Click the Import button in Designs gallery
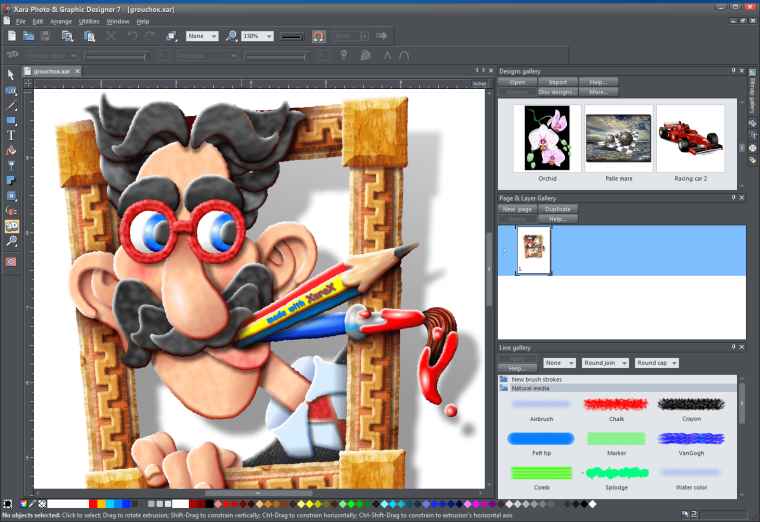Screen dimensions: 760x522 point(557,82)
